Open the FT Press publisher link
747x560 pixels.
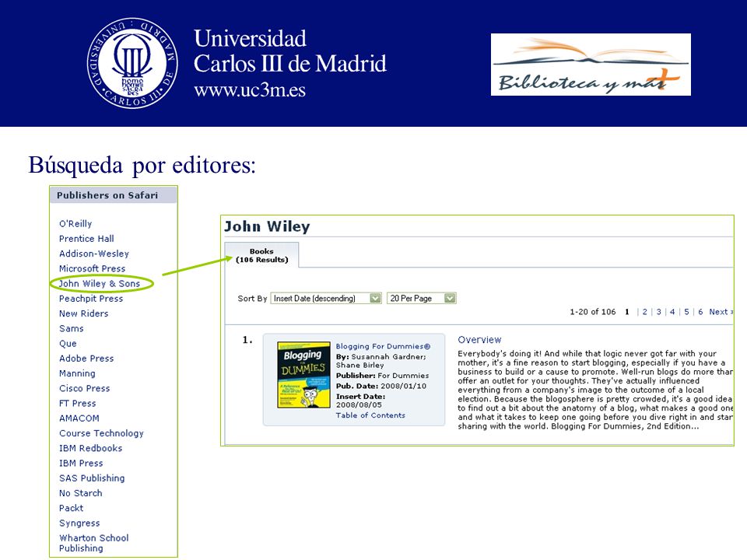pyautogui.click(x=78, y=404)
